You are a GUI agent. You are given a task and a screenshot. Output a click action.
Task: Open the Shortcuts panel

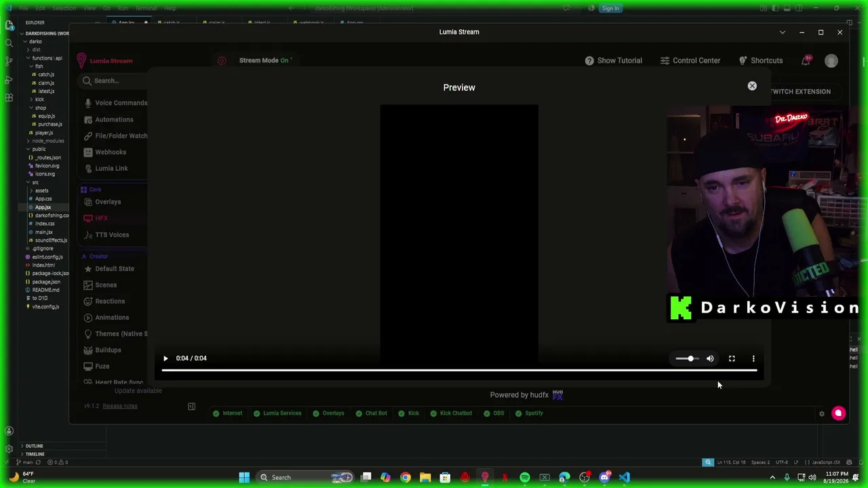(761, 60)
